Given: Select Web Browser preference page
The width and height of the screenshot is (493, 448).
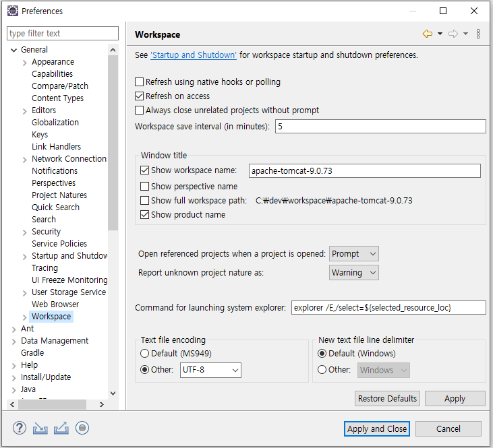Looking at the screenshot, I should coord(55,304).
